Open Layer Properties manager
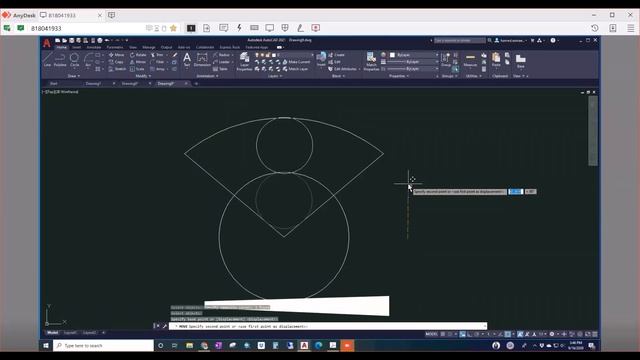The image size is (640, 360). tap(244, 62)
